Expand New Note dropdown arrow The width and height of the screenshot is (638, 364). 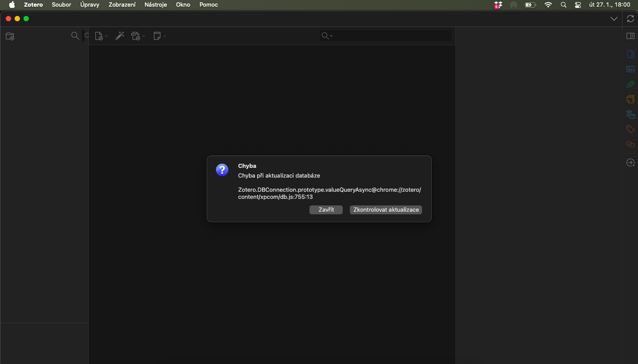point(165,36)
